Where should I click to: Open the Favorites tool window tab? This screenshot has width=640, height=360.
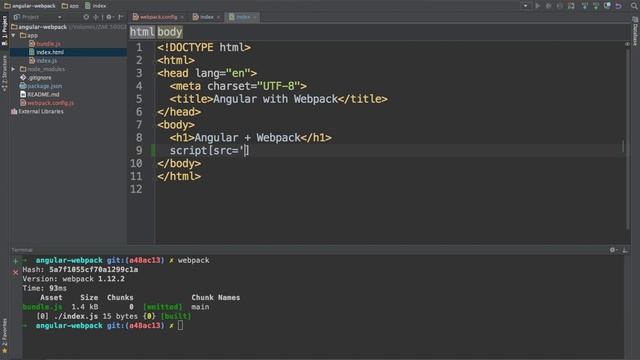4,335
